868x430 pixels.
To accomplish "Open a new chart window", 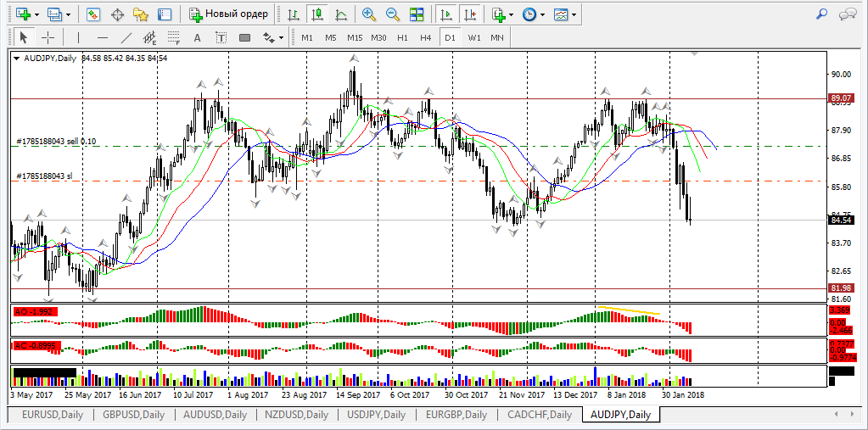I will coord(22,14).
